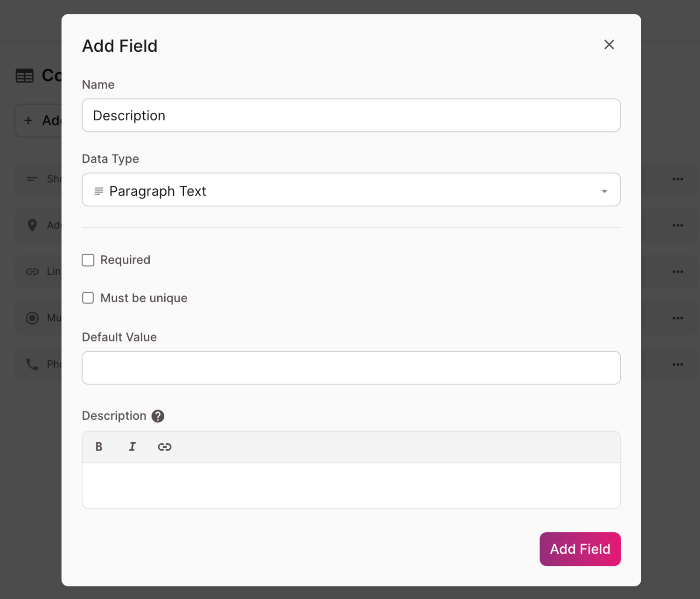Screen dimensions: 700x599
Task: Click the table icon beside the page title
Action: coord(25,76)
